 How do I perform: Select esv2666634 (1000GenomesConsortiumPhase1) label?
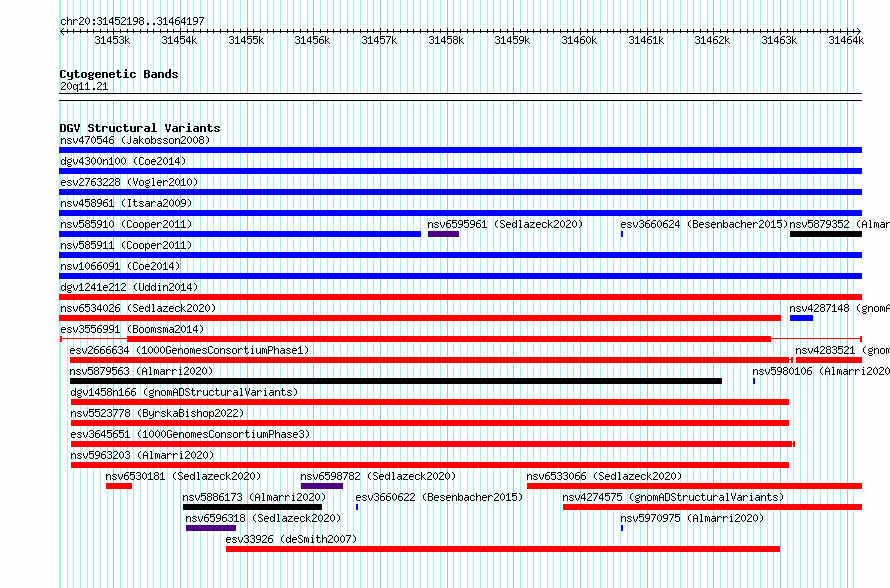tap(190, 350)
